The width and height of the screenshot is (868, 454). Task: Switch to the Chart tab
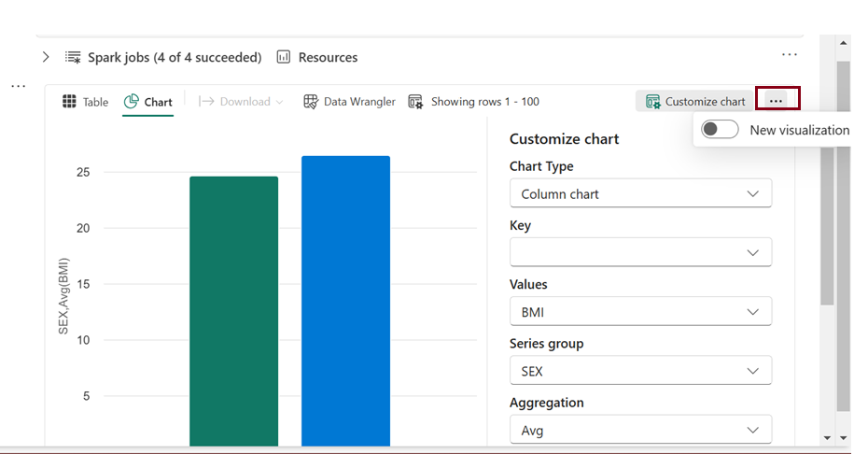pyautogui.click(x=147, y=102)
